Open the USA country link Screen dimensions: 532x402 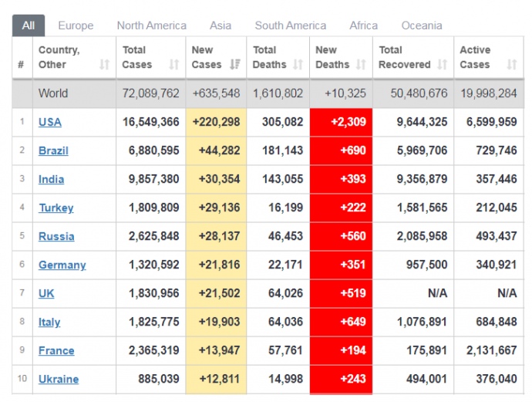50,122
